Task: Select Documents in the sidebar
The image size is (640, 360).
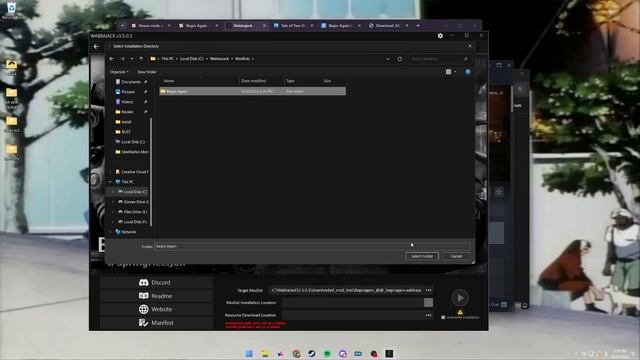Action: pyautogui.click(x=131, y=82)
